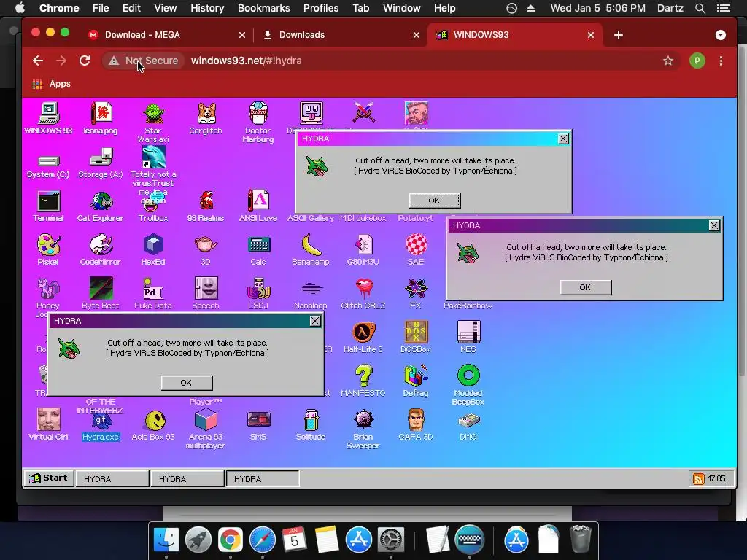The width and height of the screenshot is (747, 560).
Task: Open the Bookmarks menu
Action: click(263, 8)
